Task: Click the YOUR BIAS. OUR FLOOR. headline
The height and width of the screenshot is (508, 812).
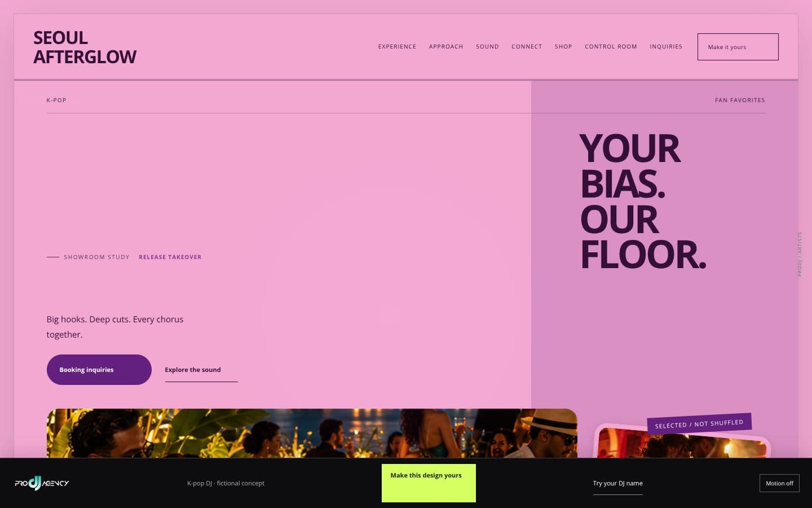Action: (x=643, y=202)
